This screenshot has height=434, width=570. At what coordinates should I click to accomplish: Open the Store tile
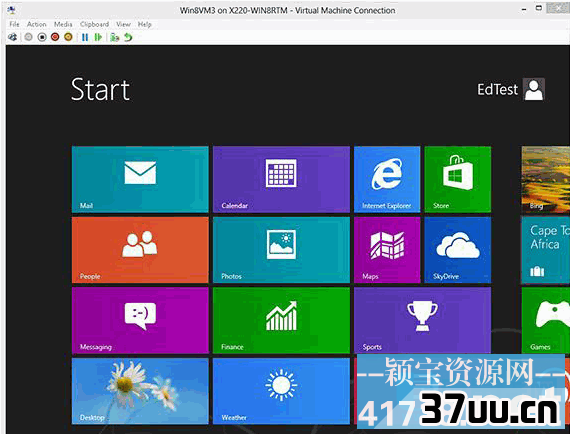click(x=458, y=179)
